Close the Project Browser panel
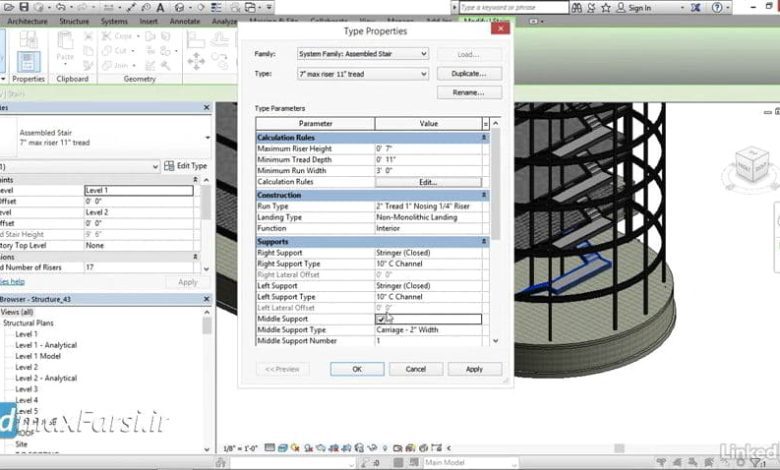 coord(206,299)
